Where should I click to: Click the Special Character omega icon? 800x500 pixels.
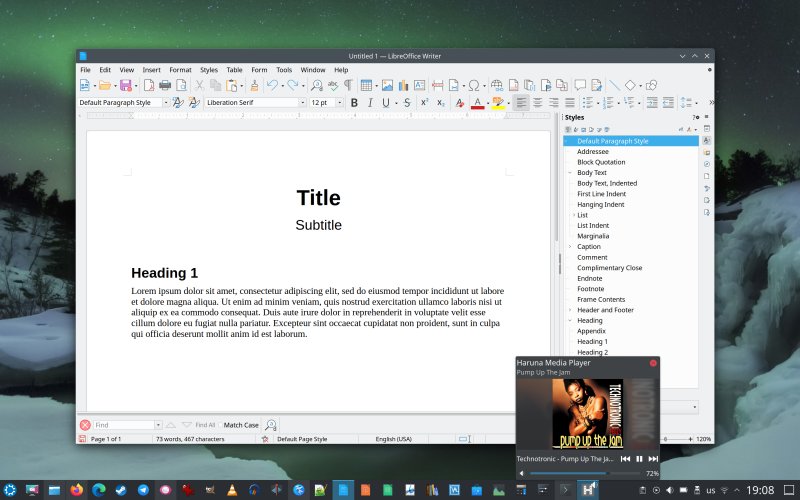(474, 85)
